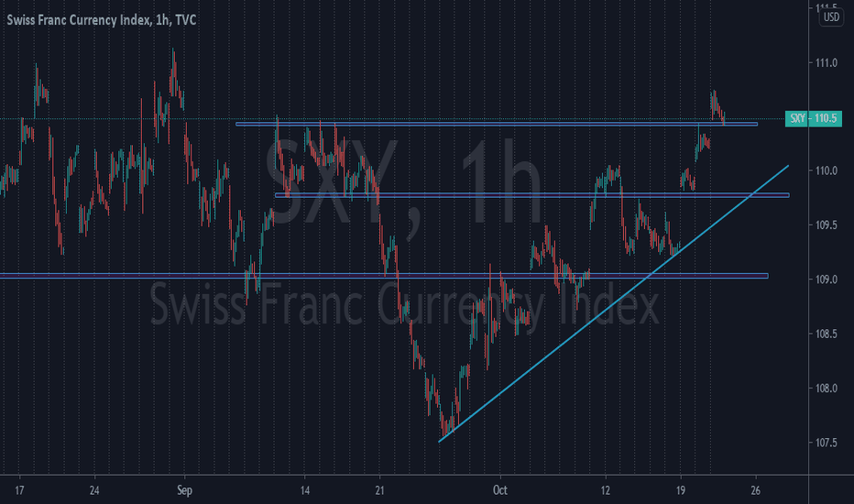Viewport: 854px width, 504px height.
Task: Click the 24 date axis label
Action: point(94,490)
